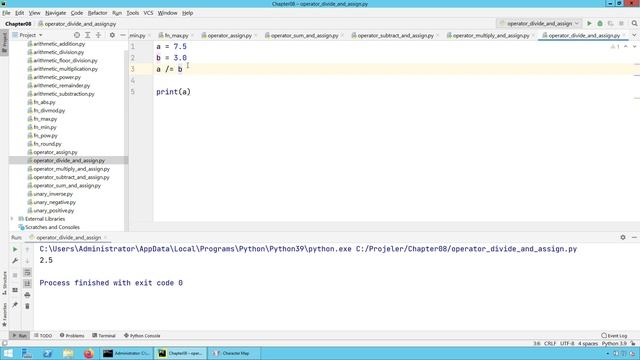
Task: Show hidden editor tabs chevron
Action: pyautogui.click(x=634, y=36)
